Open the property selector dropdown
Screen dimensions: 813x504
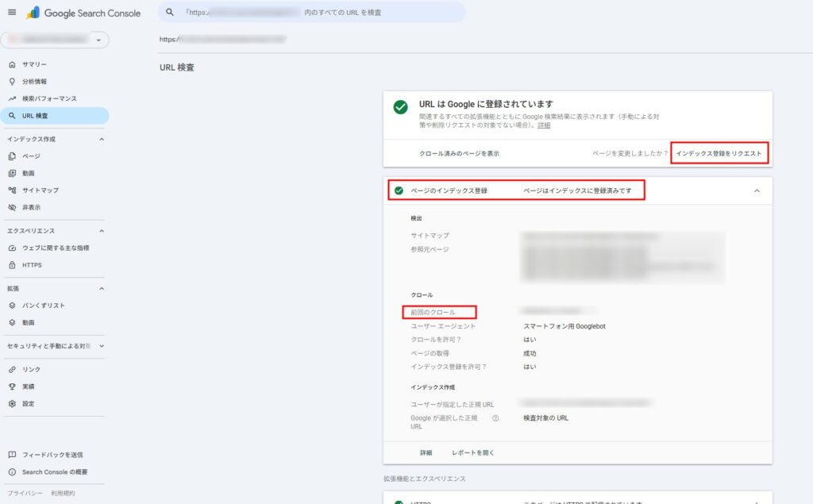(55, 40)
